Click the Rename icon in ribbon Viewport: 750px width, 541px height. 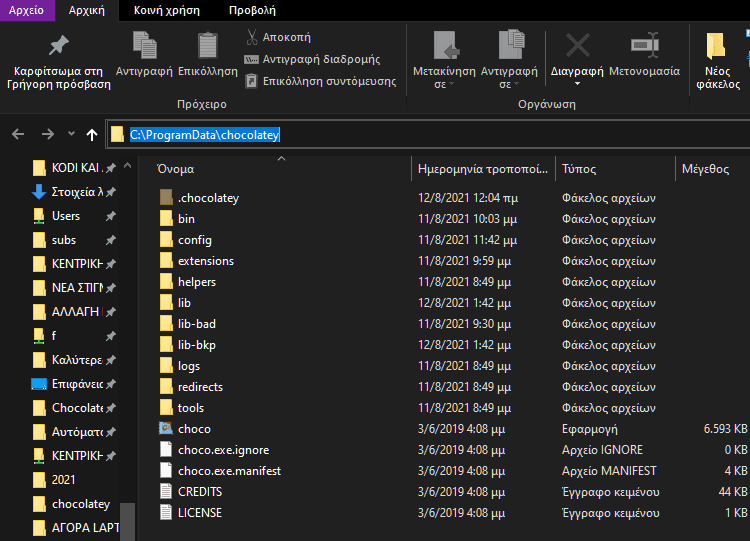coord(644,46)
